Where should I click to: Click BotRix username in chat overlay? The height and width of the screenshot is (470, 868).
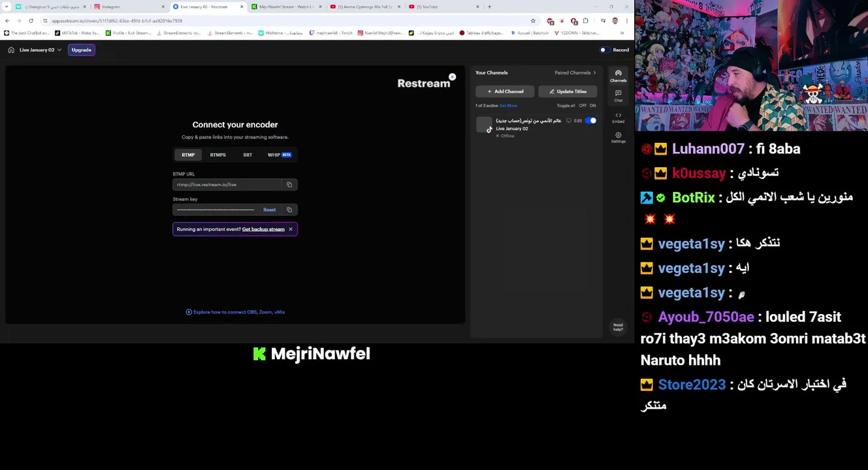tap(693, 197)
